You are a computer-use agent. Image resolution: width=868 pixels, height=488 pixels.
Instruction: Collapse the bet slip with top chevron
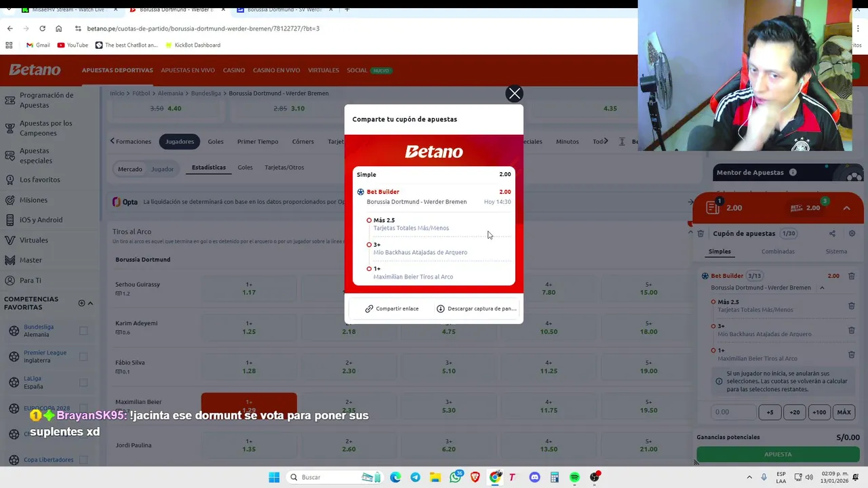pos(846,208)
